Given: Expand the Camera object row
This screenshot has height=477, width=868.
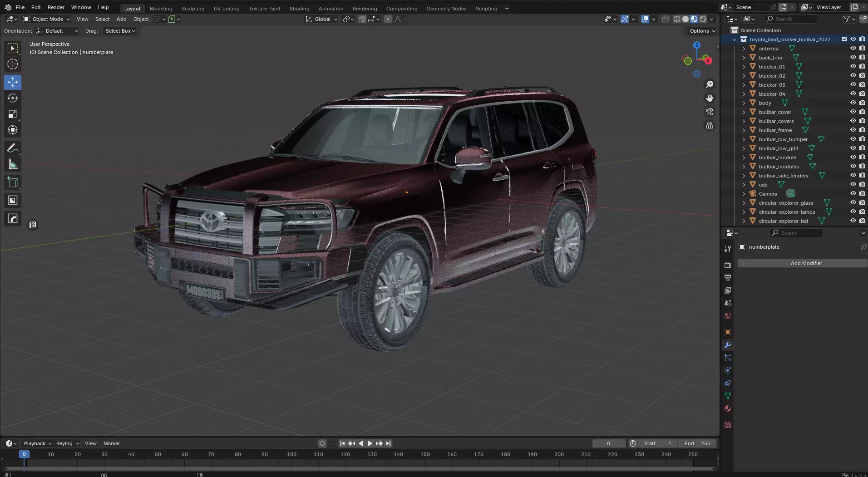Looking at the screenshot, I should [744, 194].
